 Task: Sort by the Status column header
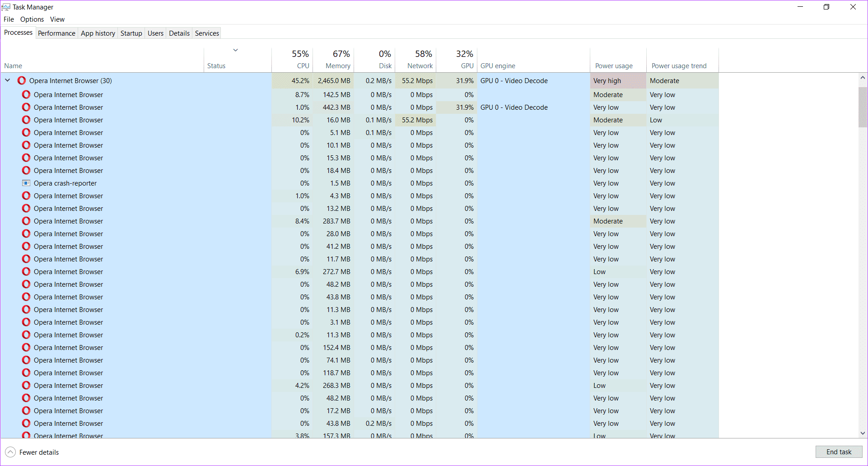tap(238, 60)
